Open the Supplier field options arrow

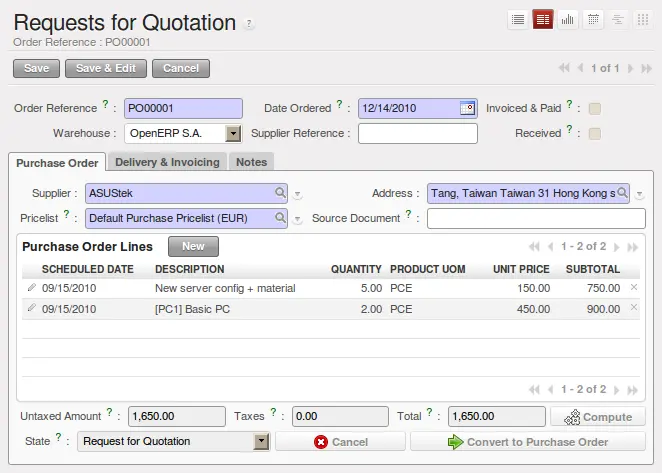[x=298, y=194]
